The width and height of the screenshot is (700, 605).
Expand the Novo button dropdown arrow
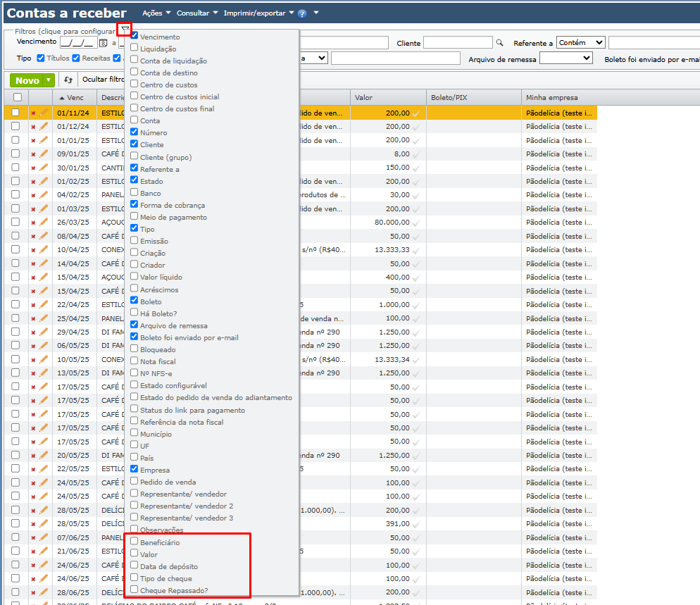(48, 80)
